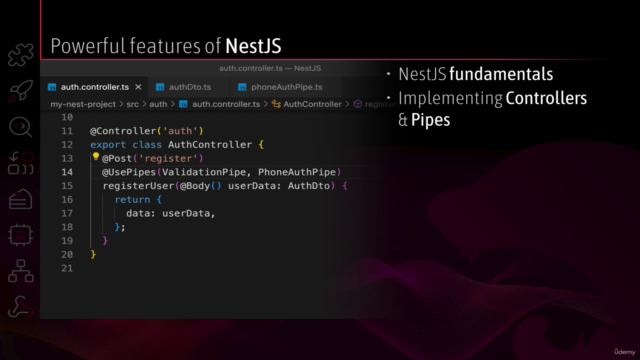Click 'data: userData,' on line 17
The height and width of the screenshot is (360, 640).
coord(171,213)
